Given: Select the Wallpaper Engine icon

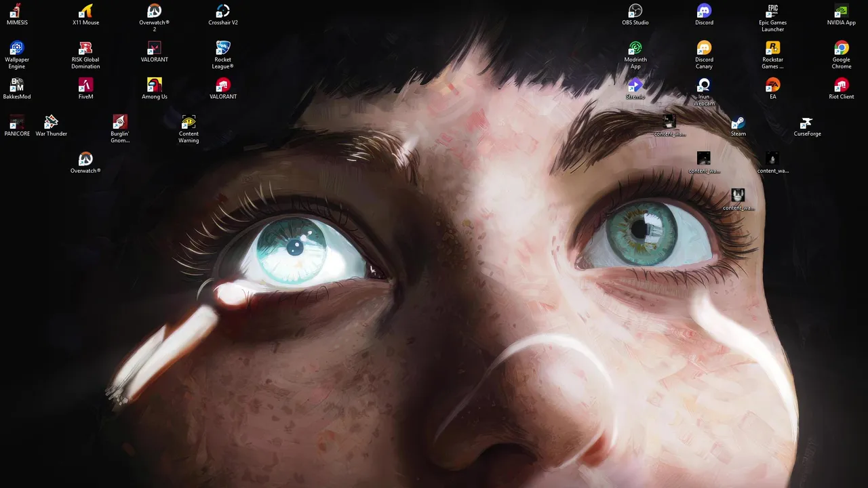Looking at the screenshot, I should point(17,55).
